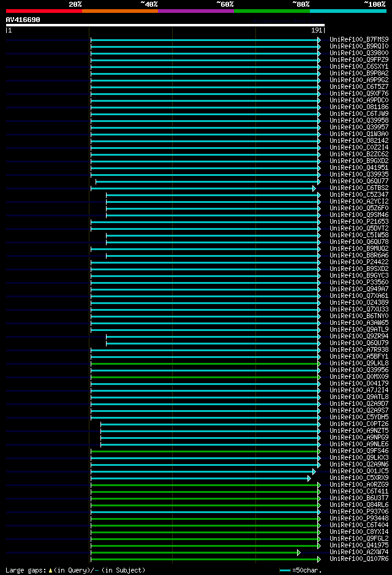Select the UniRef100_Q39958 label
392x575 pixels.
tap(359, 121)
